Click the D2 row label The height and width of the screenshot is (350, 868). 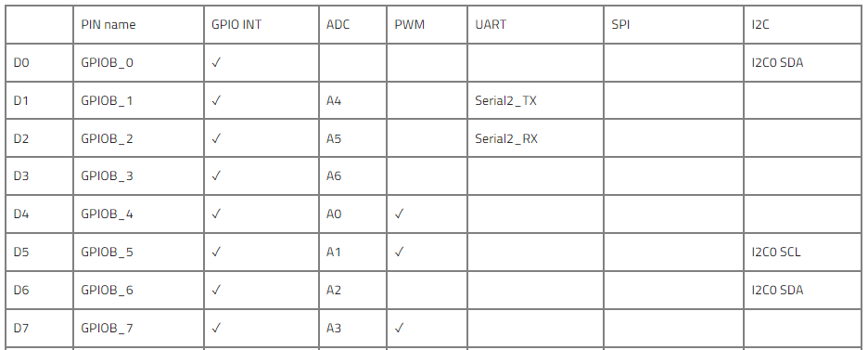[x=21, y=138]
